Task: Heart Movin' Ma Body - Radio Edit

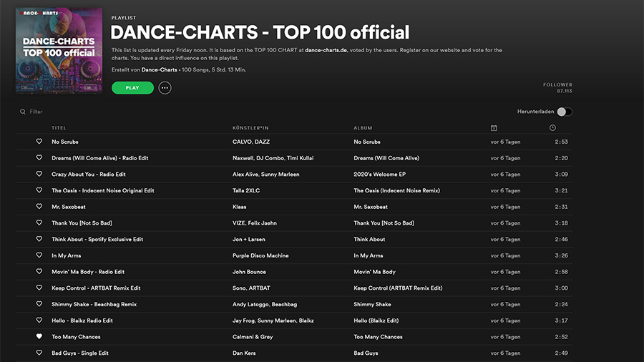Action: point(39,271)
